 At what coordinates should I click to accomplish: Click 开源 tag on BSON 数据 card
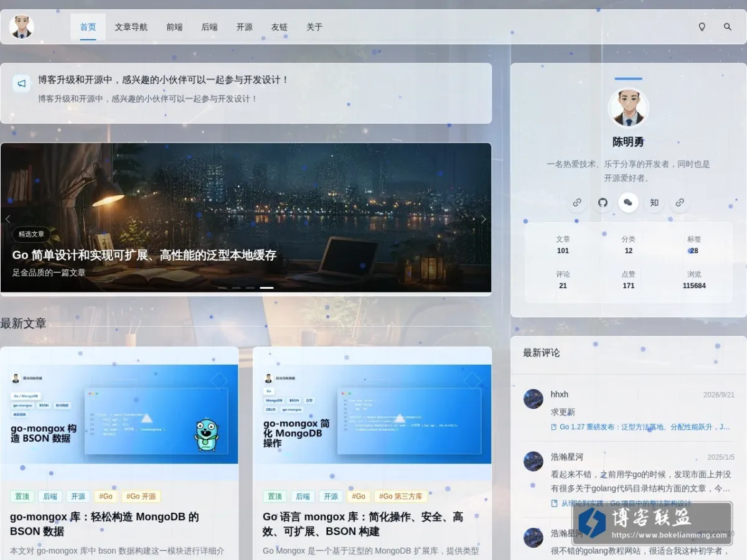click(78, 497)
